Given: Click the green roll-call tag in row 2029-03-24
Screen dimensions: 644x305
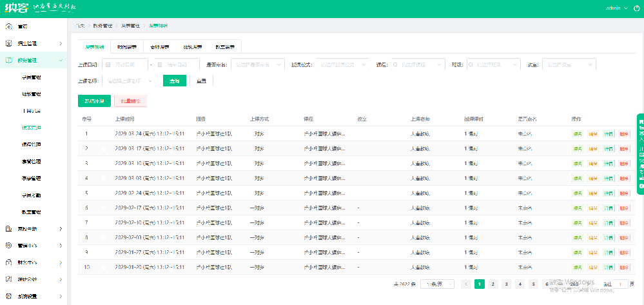Looking at the screenshot, I should [x=577, y=133].
